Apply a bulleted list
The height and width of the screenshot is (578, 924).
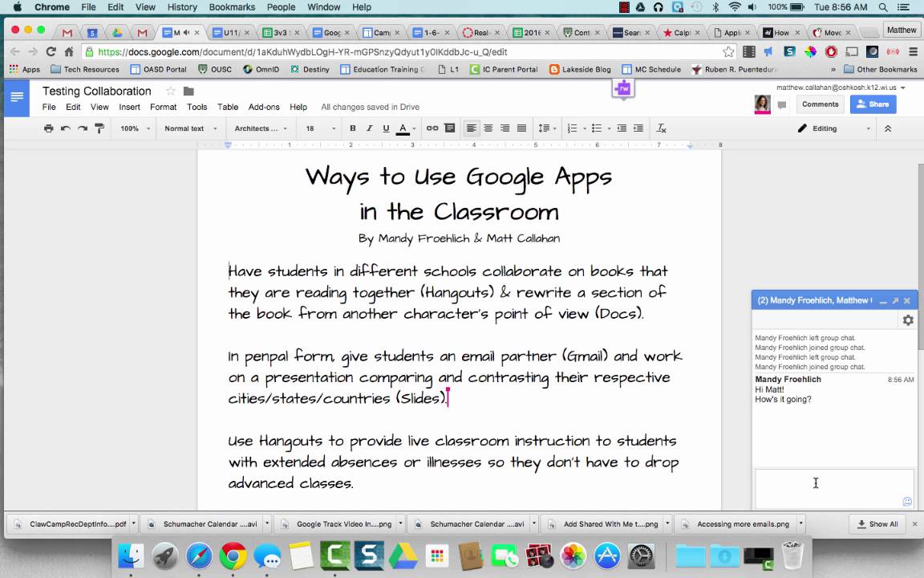(x=597, y=128)
